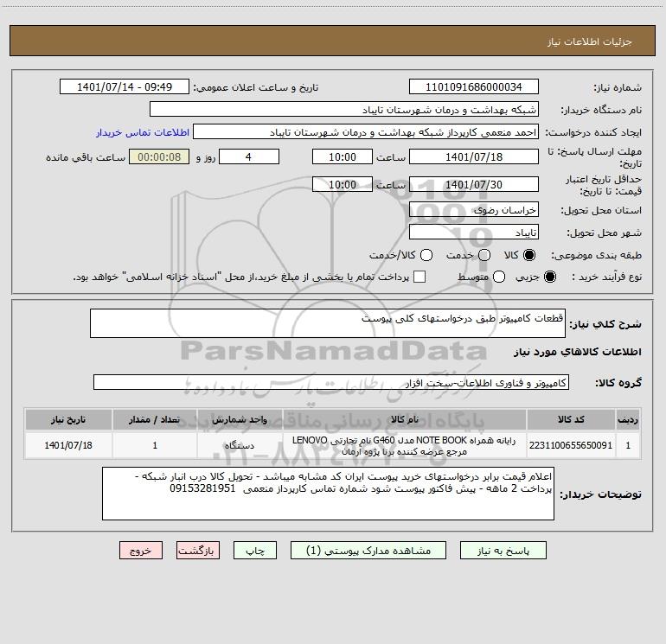Click the table date cell 1401/07/18
666x644 pixels.
tap(68, 445)
